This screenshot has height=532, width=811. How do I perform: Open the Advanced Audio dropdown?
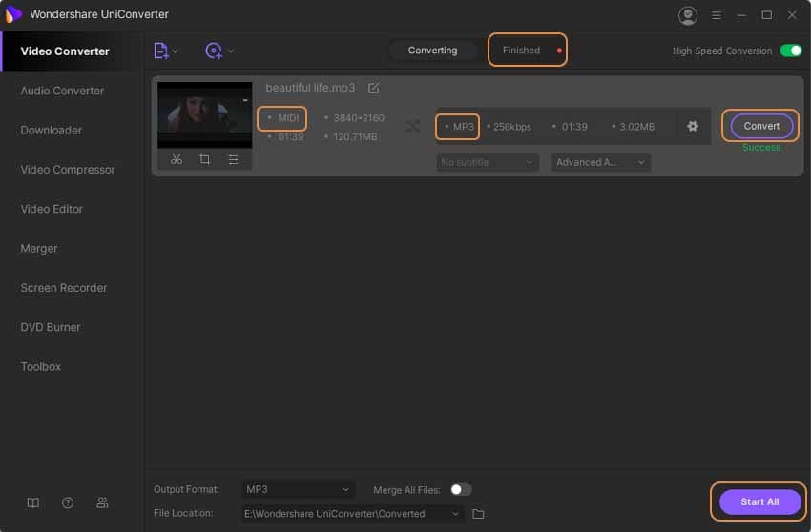(600, 162)
